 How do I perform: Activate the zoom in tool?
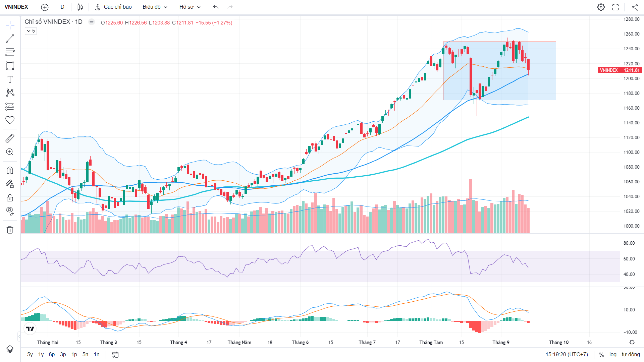click(x=10, y=152)
